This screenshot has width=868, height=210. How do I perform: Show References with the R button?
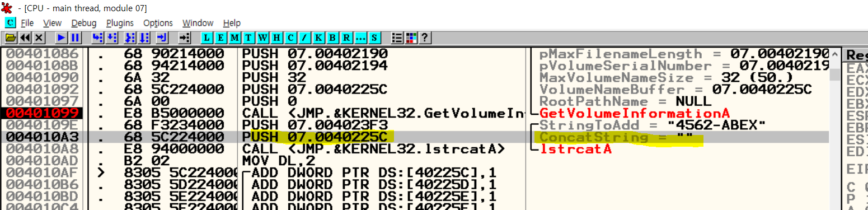pyautogui.click(x=346, y=38)
